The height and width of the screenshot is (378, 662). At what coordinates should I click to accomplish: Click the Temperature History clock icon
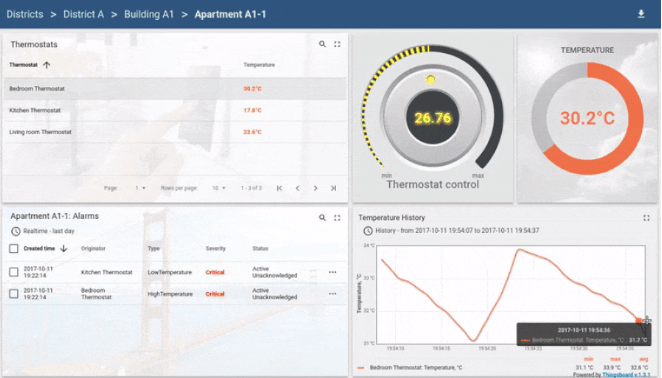pyautogui.click(x=368, y=231)
